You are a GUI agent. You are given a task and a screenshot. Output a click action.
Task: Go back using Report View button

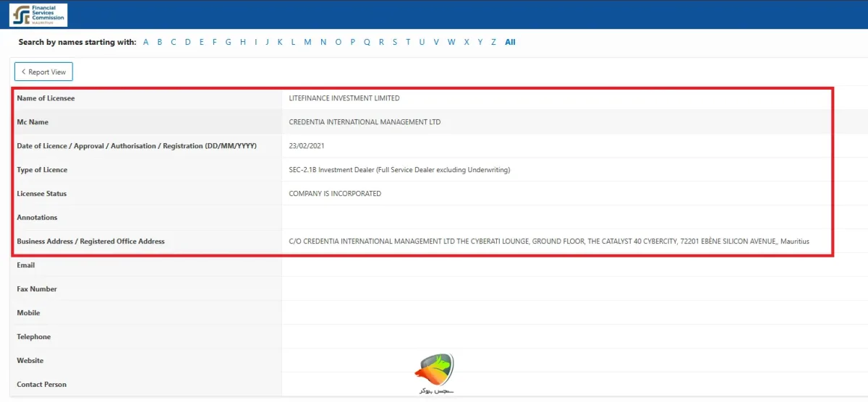pyautogui.click(x=43, y=72)
